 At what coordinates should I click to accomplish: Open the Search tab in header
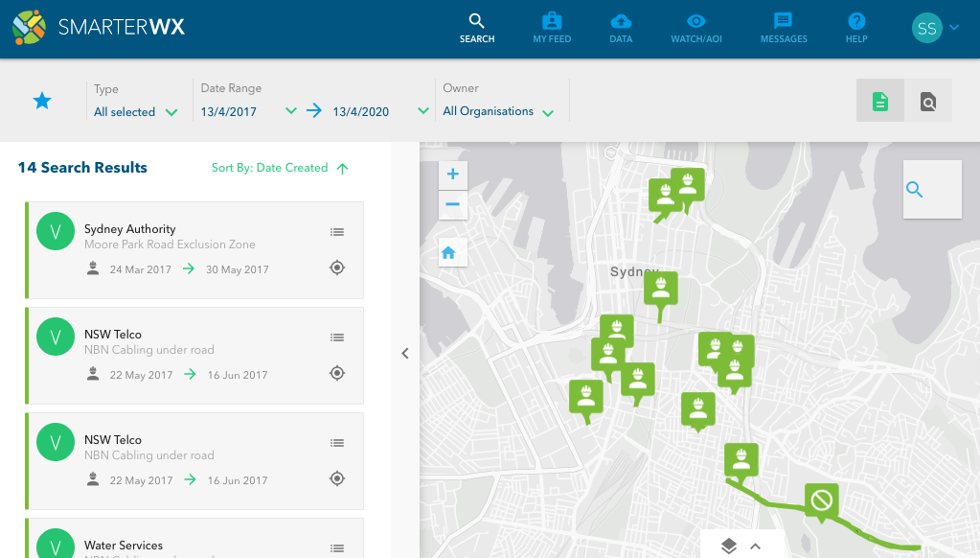point(477,29)
